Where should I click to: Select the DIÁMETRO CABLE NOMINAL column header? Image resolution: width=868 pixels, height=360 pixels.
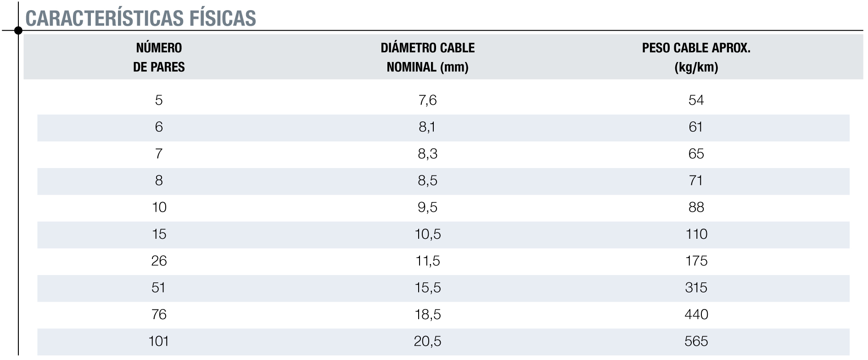pos(427,57)
